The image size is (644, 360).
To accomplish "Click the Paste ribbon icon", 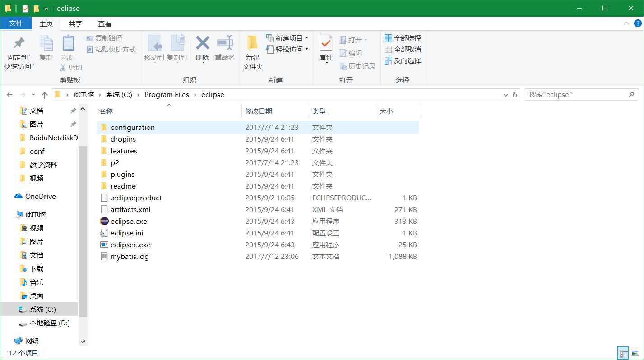I will (x=68, y=43).
